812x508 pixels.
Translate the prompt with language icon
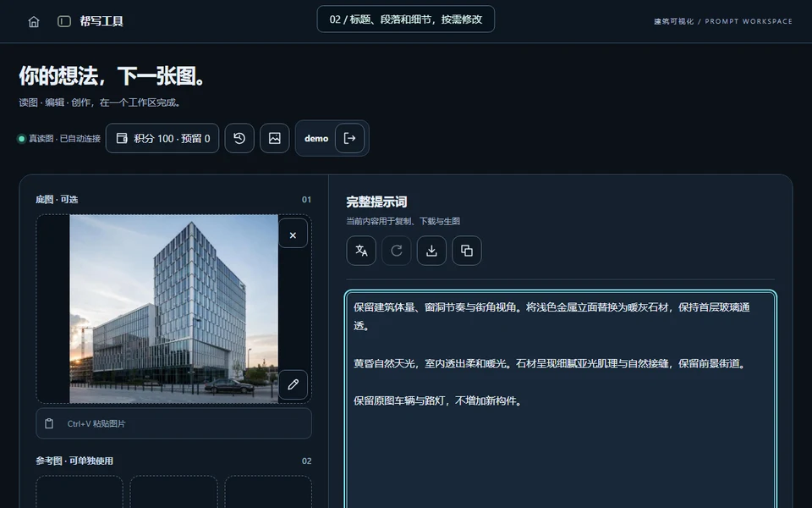361,251
